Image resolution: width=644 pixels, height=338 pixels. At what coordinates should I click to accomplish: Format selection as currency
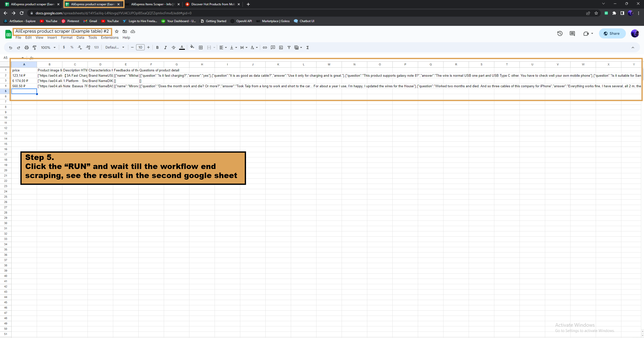tap(64, 47)
